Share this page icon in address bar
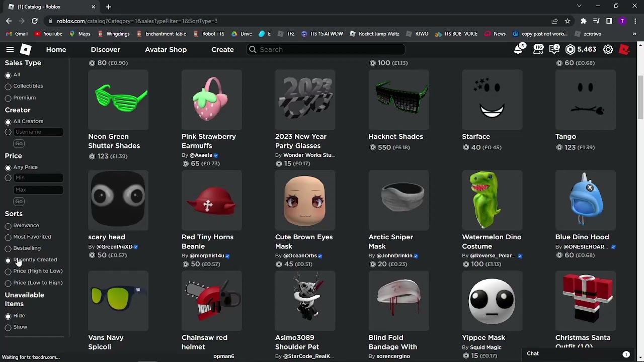Viewport: 644px width, 362px height. tap(554, 21)
